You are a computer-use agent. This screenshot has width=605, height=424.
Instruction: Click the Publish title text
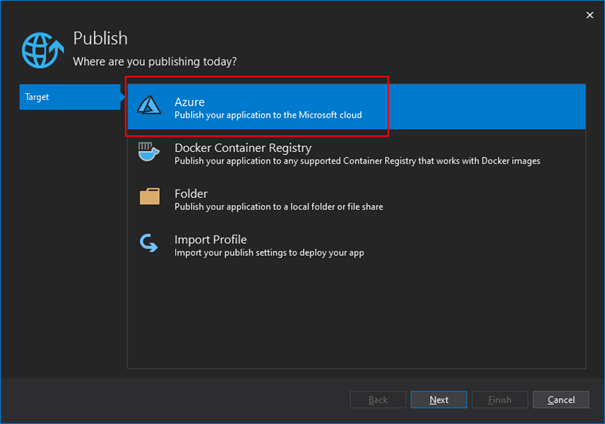pos(100,38)
